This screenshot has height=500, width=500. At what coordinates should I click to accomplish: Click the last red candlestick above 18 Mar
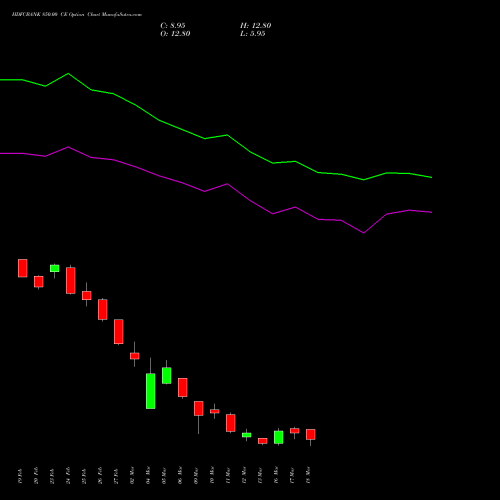(311, 434)
